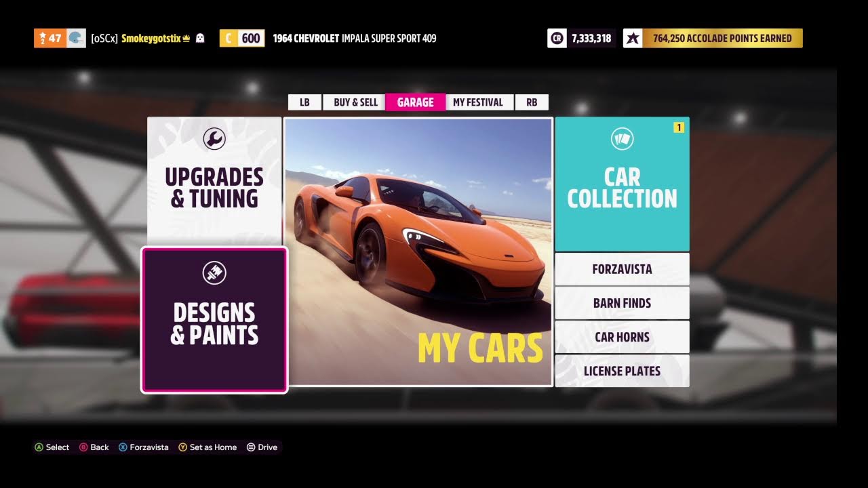The image size is (868, 488).
Task: Open Car Horns
Action: point(622,337)
